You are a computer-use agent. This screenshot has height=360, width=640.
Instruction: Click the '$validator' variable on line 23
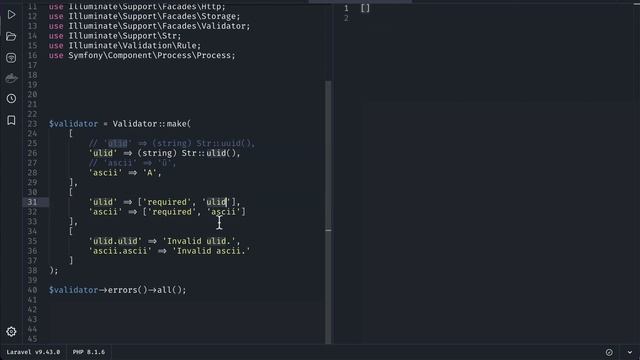(x=73, y=124)
